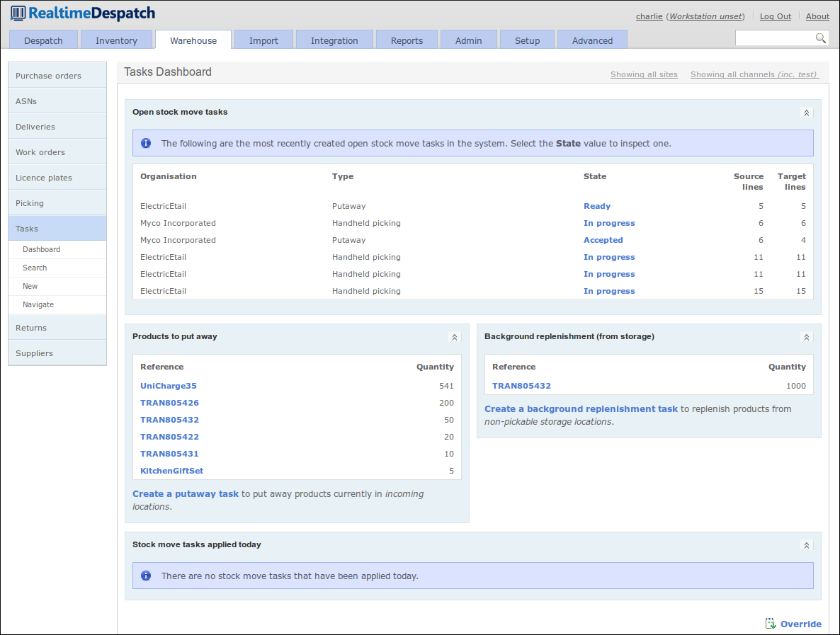Focus the top search input field

click(775, 38)
